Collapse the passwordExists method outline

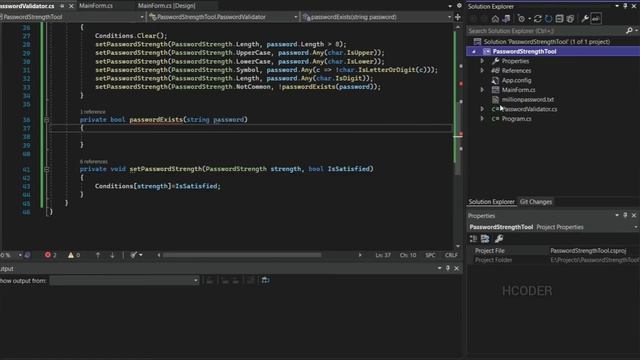click(47, 120)
